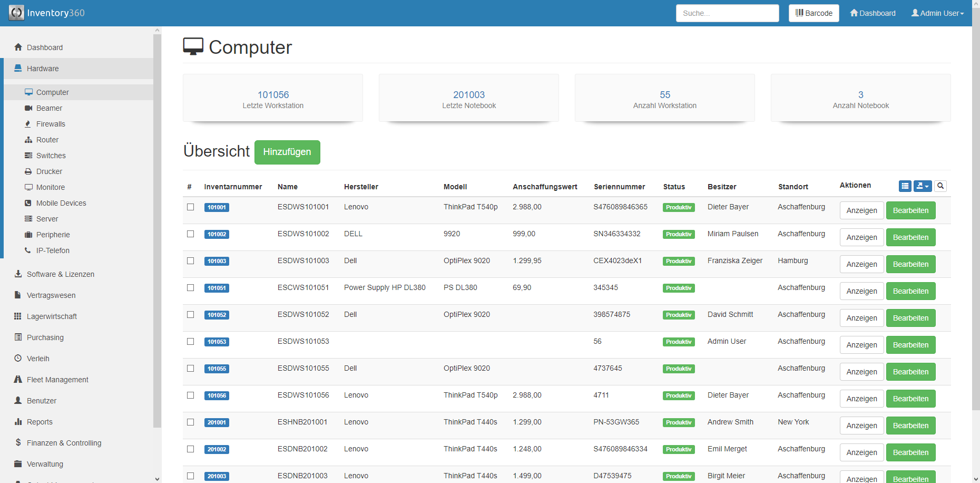Focus the Suche search field
Image resolution: width=980 pixels, height=483 pixels.
coord(727,13)
